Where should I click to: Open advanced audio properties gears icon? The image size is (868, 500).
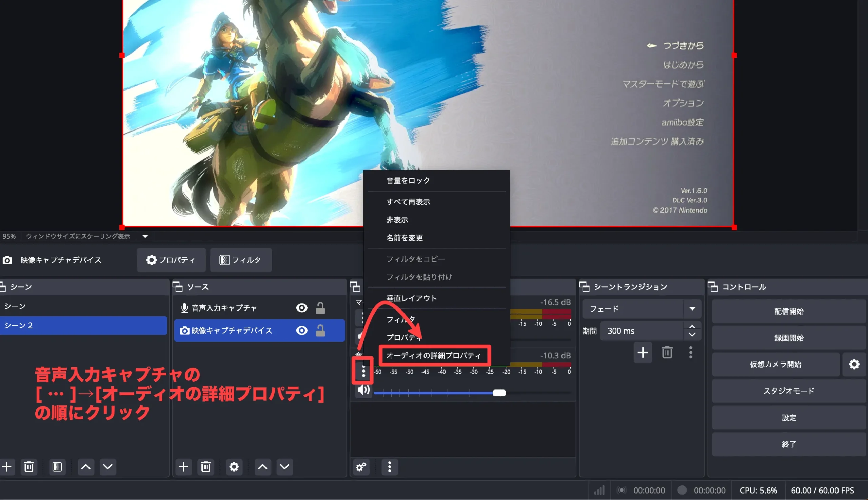pyautogui.click(x=361, y=467)
